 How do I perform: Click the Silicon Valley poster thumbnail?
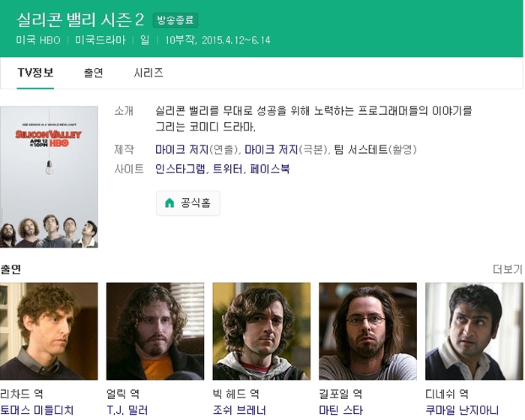(x=49, y=177)
